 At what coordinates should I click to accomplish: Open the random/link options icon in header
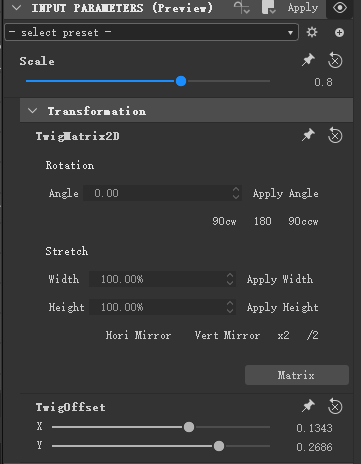click(241, 7)
